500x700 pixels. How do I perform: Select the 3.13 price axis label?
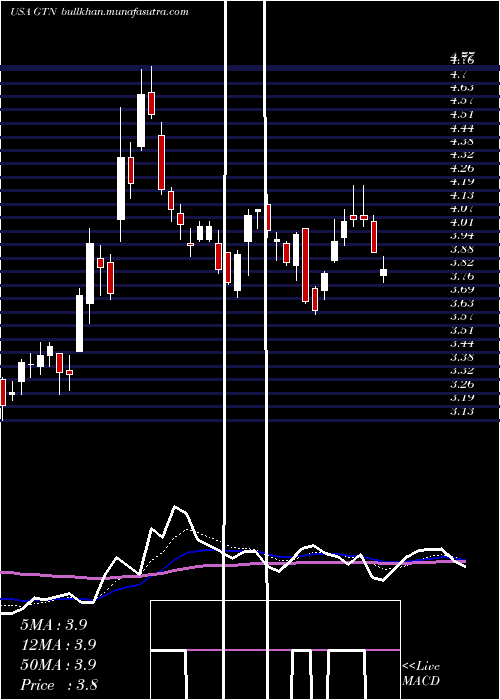tap(462, 411)
